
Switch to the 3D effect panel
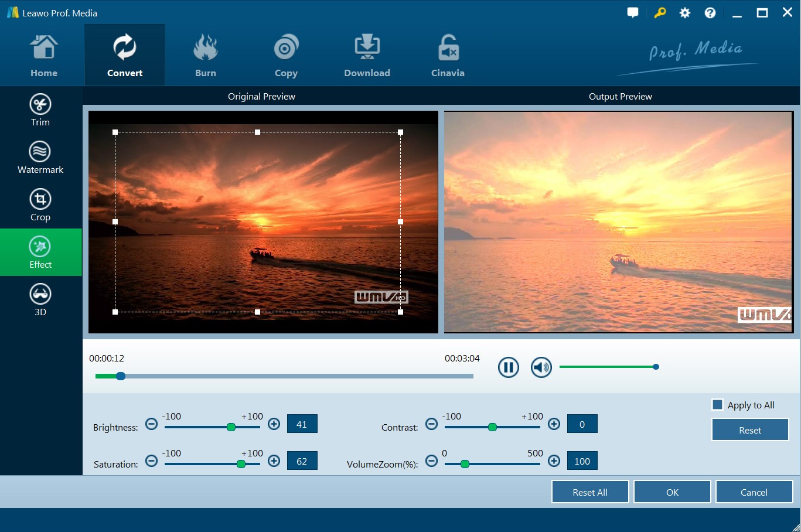pyautogui.click(x=40, y=300)
